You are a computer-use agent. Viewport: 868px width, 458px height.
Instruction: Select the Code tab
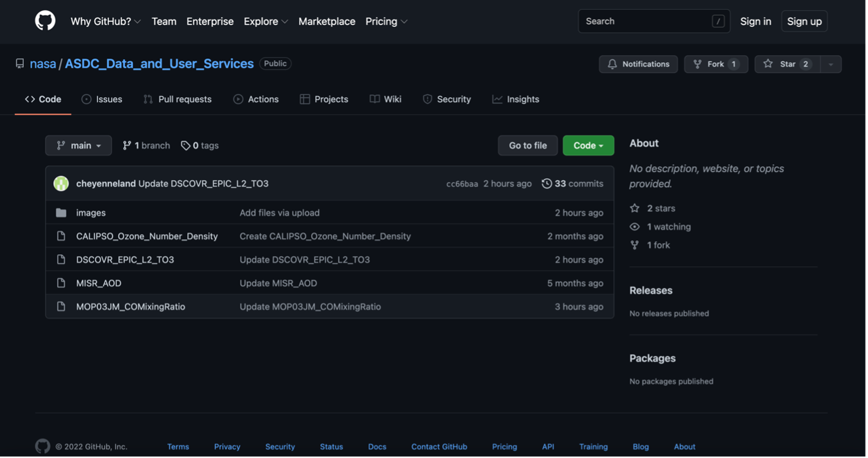pyautogui.click(x=43, y=99)
